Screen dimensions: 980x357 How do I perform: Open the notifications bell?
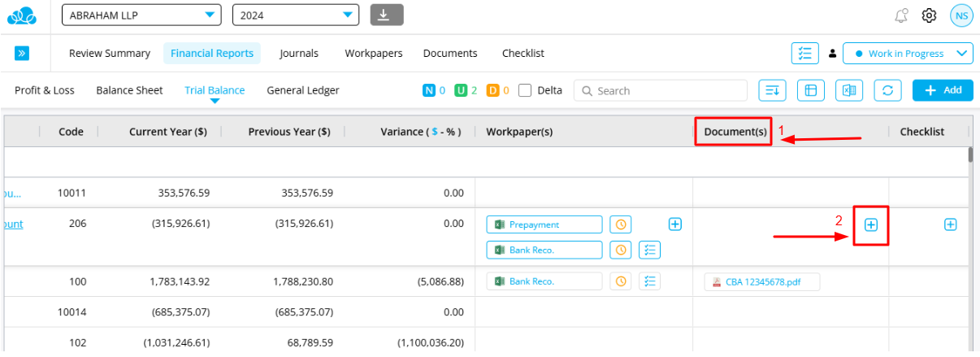point(900,15)
